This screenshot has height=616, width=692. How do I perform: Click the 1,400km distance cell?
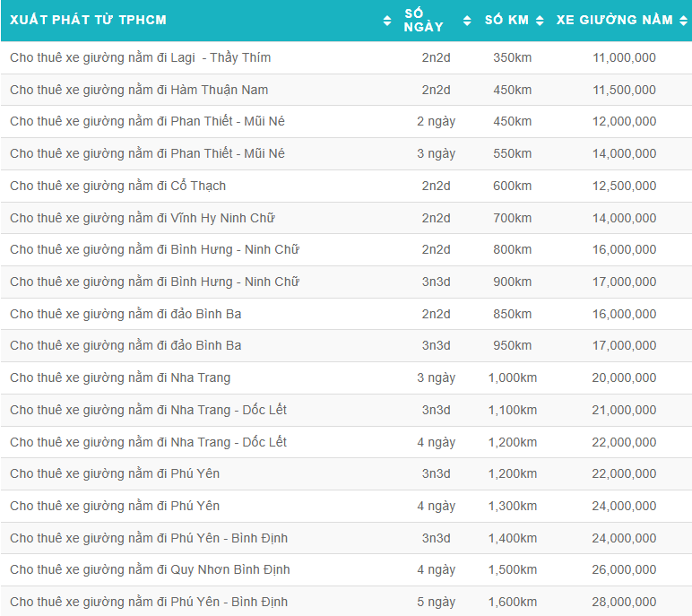point(513,538)
